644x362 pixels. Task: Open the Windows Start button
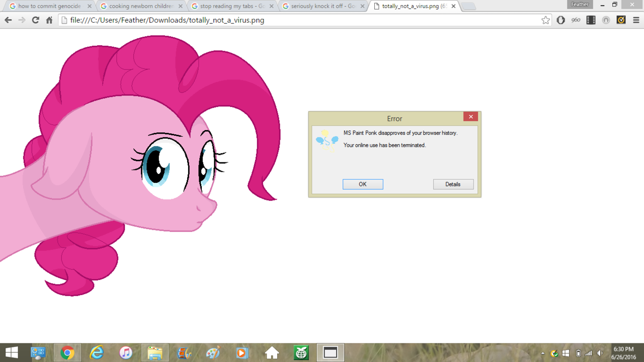click(x=12, y=353)
